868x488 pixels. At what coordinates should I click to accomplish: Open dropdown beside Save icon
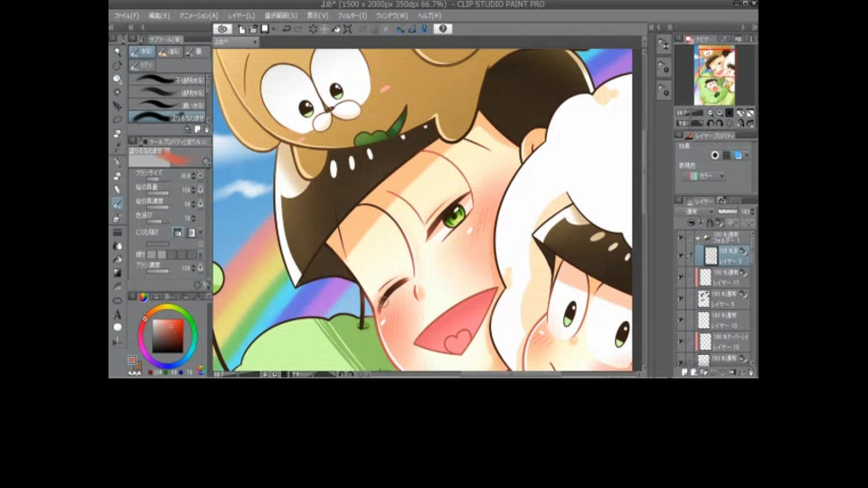273,29
